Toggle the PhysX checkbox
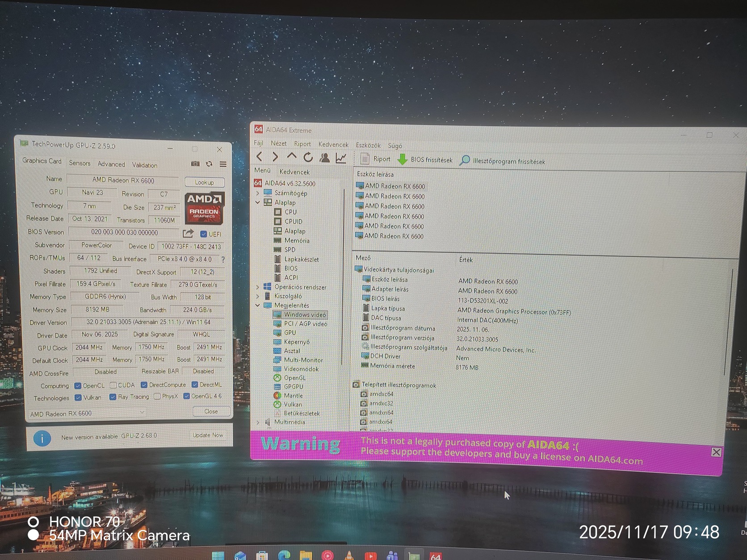Screen dimensions: 747x560 pyautogui.click(x=157, y=396)
